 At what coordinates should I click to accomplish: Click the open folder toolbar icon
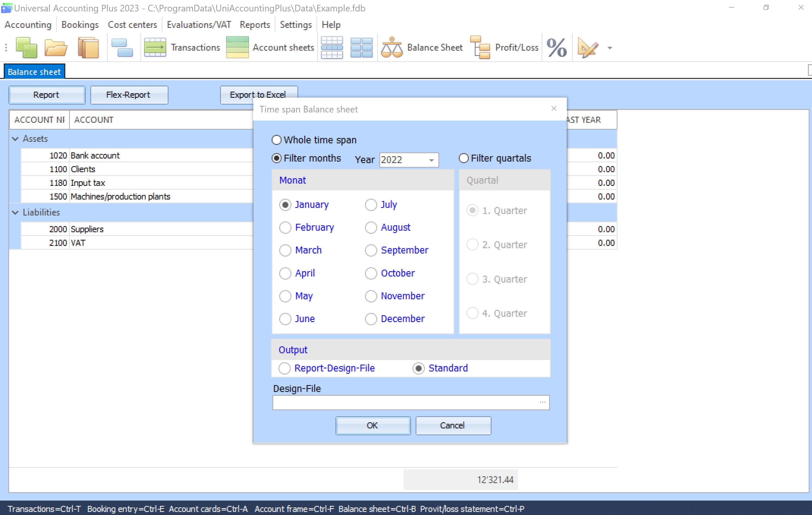tap(56, 48)
